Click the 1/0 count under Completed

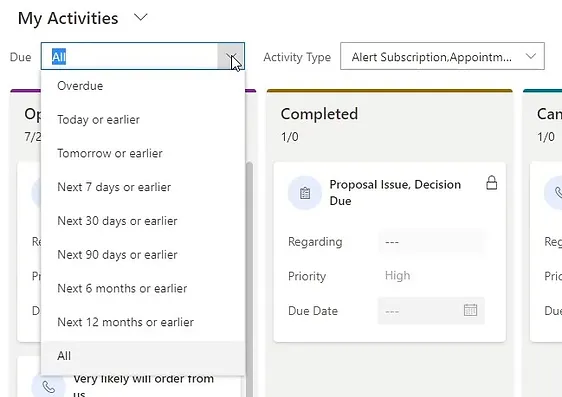[290, 137]
